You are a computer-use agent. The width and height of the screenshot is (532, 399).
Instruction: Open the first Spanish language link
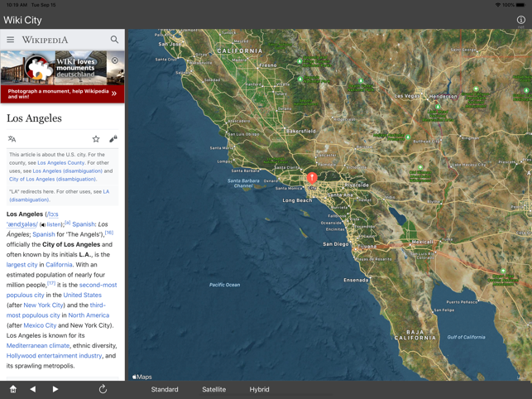(84, 224)
